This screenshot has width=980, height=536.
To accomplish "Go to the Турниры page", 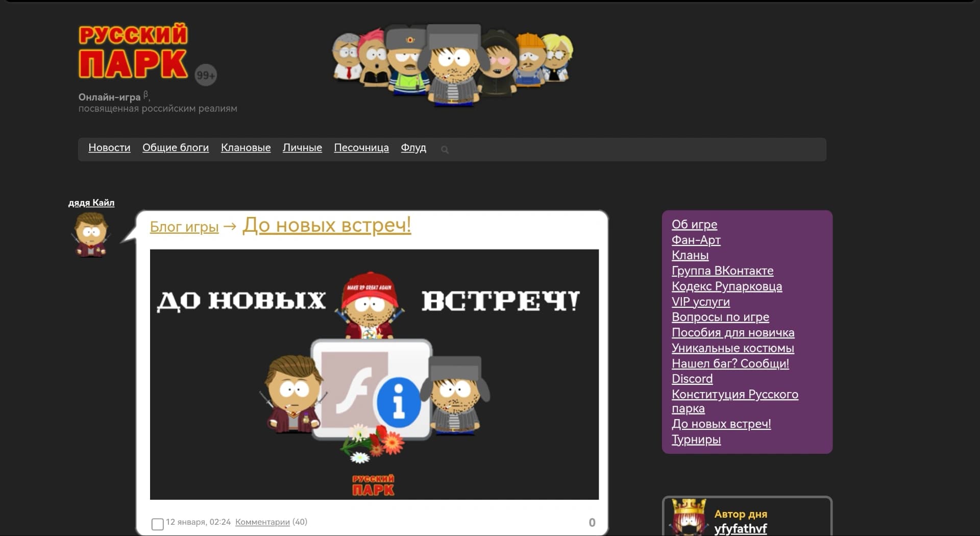I will click(x=696, y=440).
